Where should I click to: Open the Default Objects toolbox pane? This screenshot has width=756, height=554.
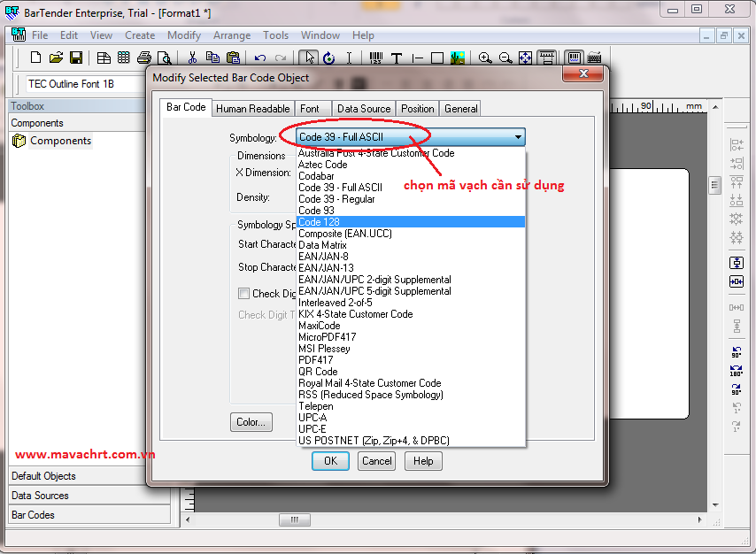(x=89, y=476)
